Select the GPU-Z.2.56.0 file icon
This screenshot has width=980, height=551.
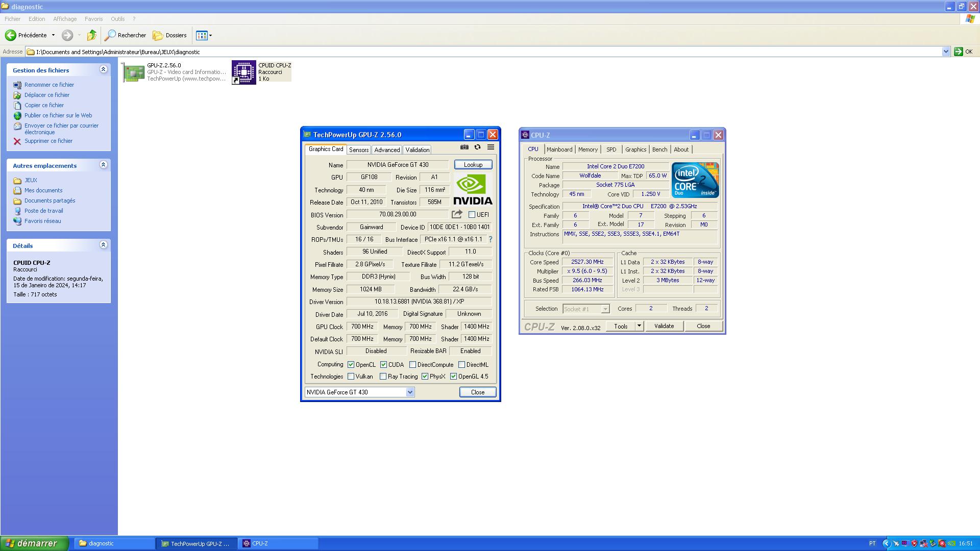[x=134, y=72]
